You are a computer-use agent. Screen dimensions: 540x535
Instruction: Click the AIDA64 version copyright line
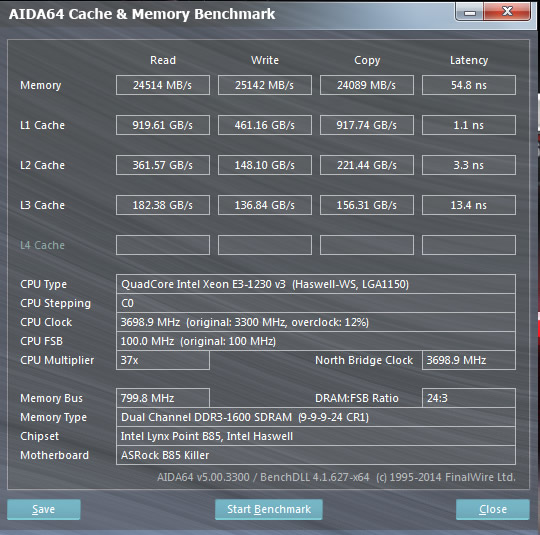336,477
